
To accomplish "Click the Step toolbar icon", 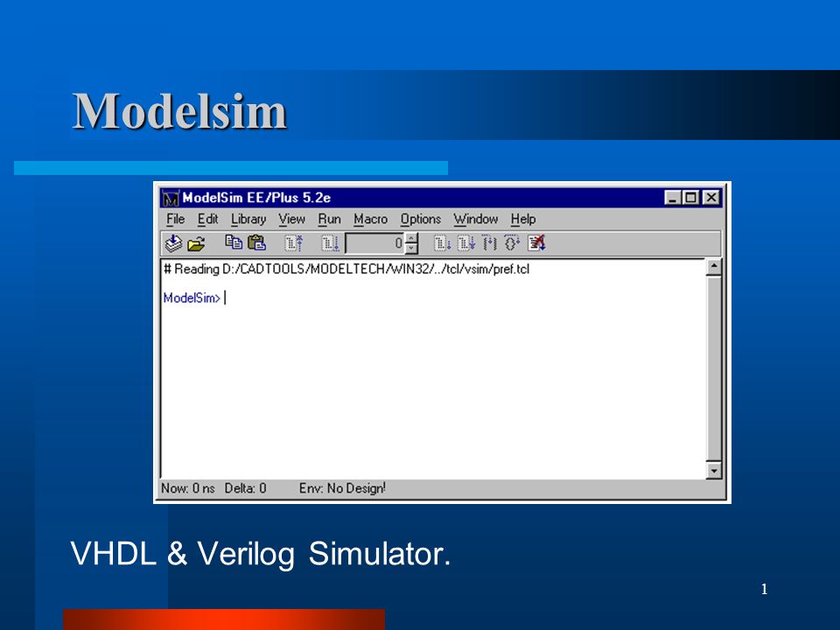I will [489, 243].
